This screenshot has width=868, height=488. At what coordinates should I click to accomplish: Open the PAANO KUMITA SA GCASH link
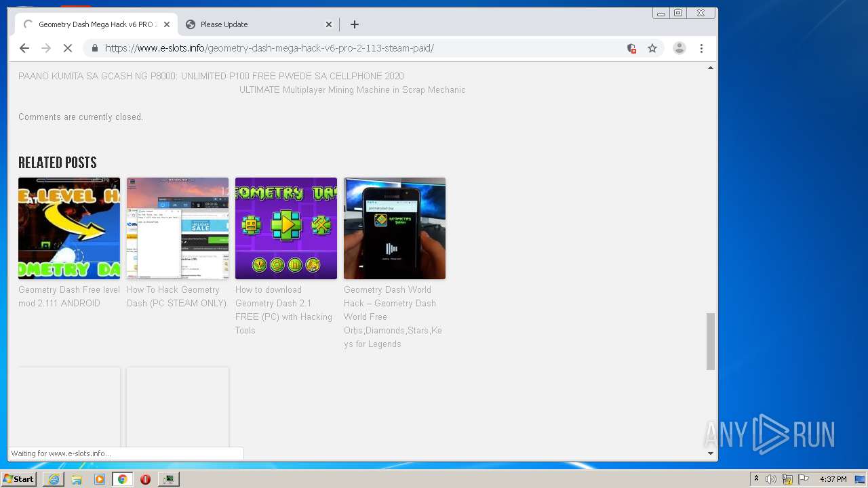[x=211, y=76]
